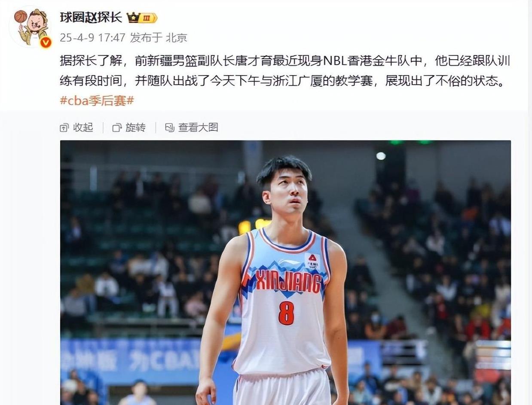The width and height of the screenshot is (532, 405).
Task: Click the 查看大图 magnifier image icon
Action: [x=170, y=128]
